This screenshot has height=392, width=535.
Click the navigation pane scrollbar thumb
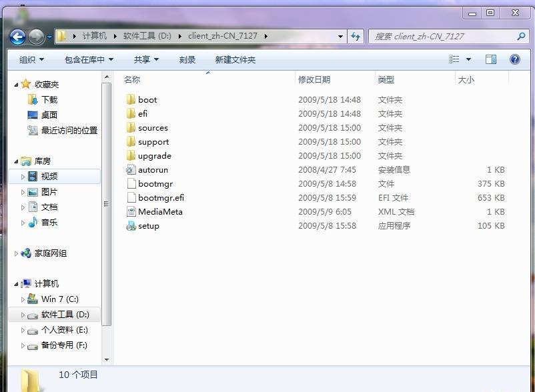107,204
